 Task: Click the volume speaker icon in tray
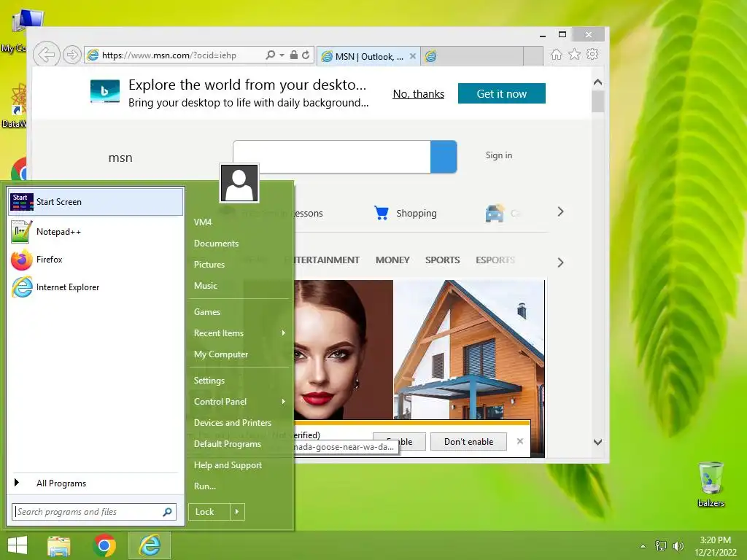click(678, 545)
